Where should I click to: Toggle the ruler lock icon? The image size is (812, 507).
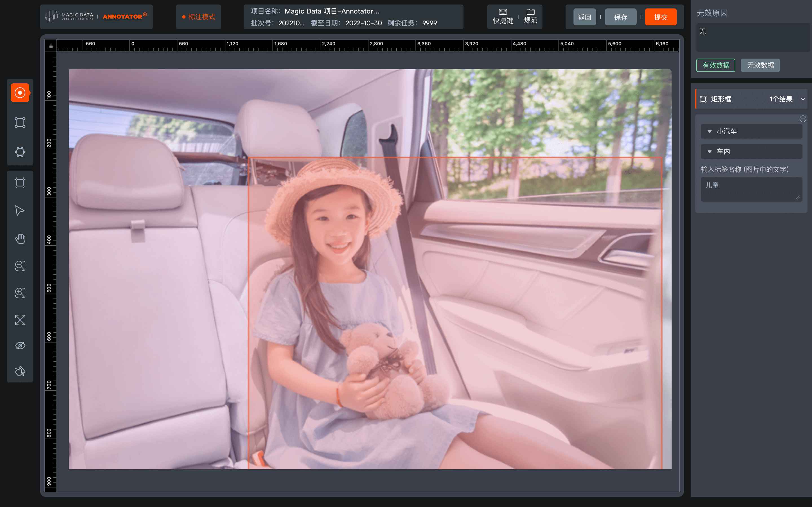point(51,45)
